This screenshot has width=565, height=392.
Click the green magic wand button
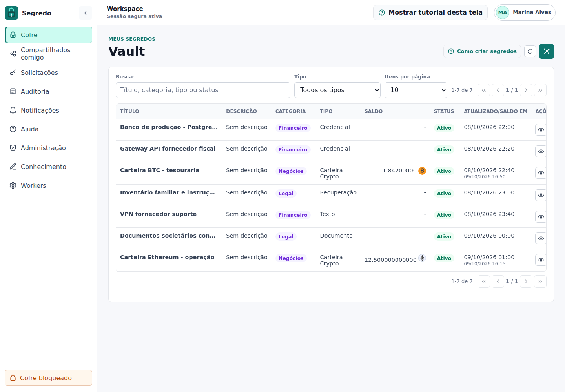pyautogui.click(x=547, y=51)
